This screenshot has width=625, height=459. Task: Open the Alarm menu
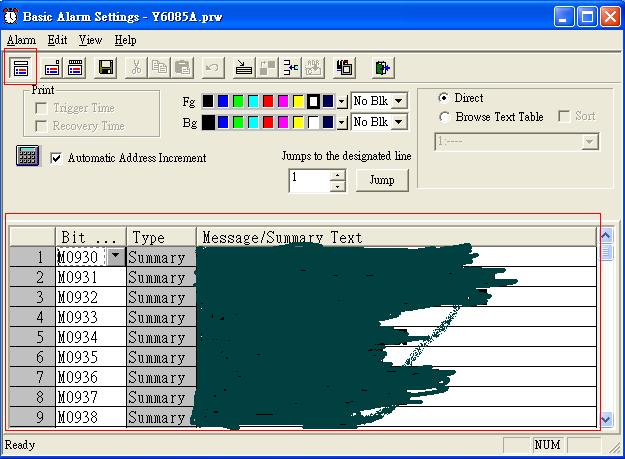pos(21,40)
